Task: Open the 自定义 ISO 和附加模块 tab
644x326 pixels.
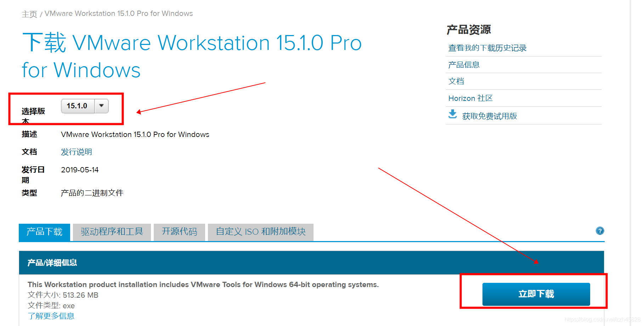Action: (261, 232)
